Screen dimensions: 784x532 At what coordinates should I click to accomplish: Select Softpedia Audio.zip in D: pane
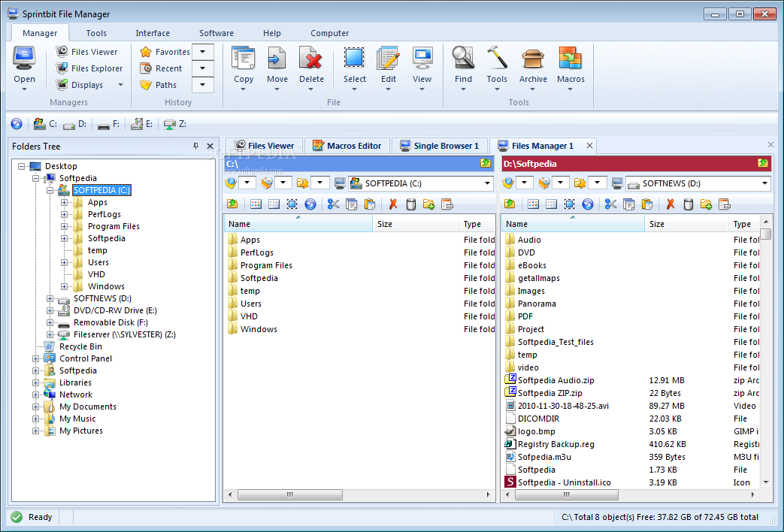(555, 380)
